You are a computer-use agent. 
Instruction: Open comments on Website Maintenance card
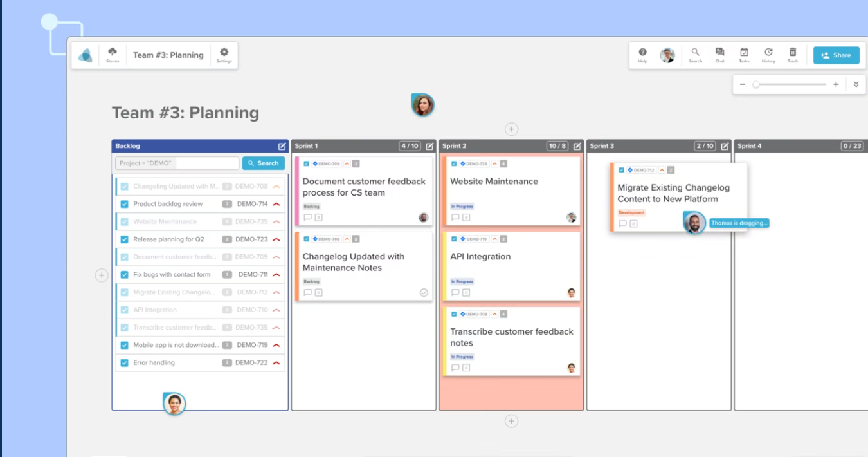455,218
